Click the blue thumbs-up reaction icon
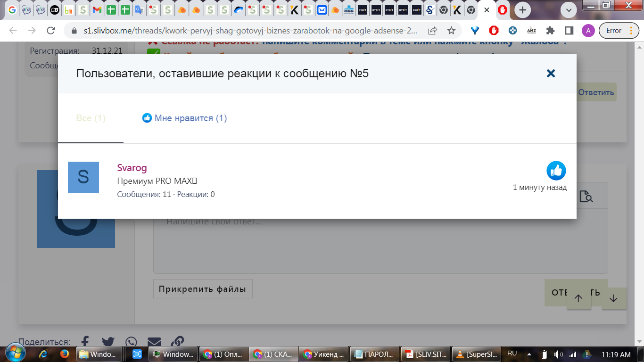The width and height of the screenshot is (644, 362). coord(556,171)
